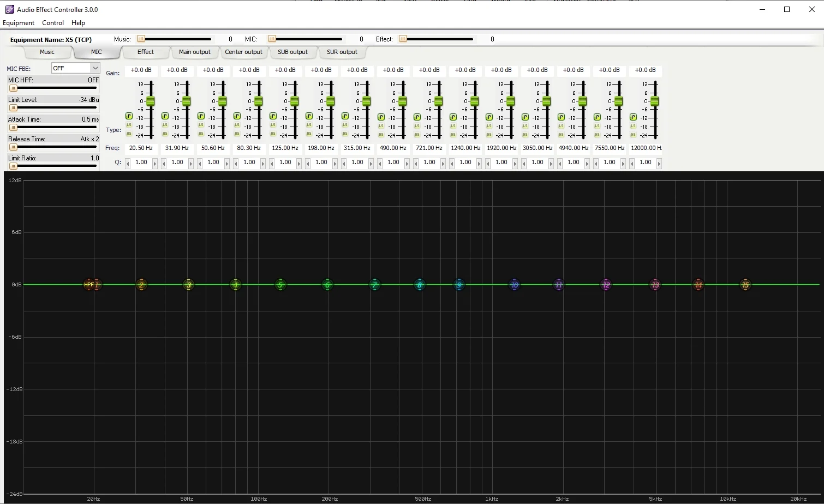The image size is (824, 504).
Task: Increase Q for the 80.30 Hz band
Action: click(x=263, y=163)
